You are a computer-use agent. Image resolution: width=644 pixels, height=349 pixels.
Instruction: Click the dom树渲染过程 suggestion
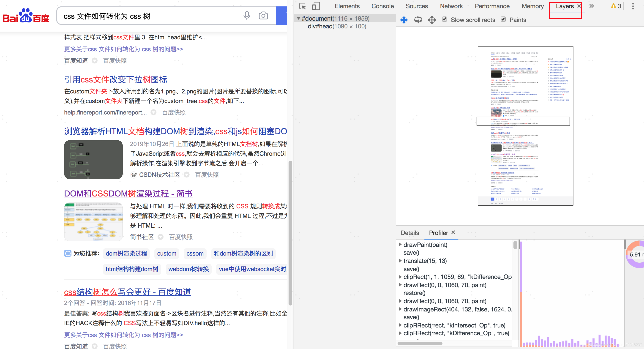click(x=126, y=253)
